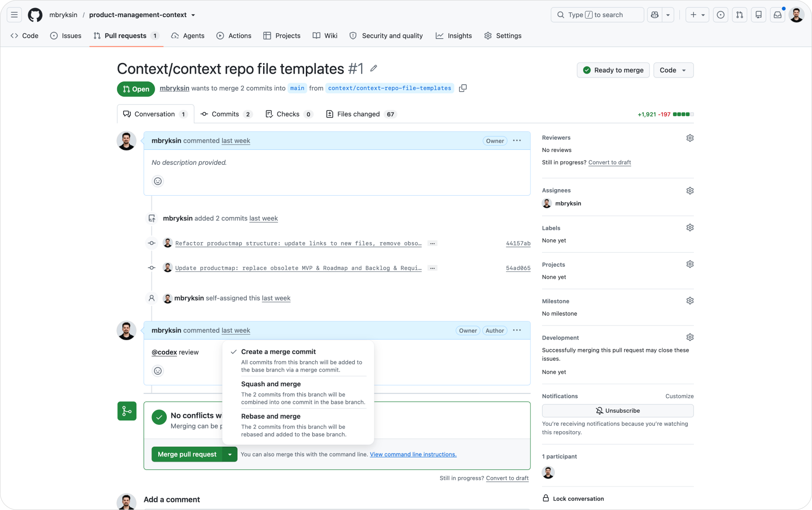Image resolution: width=812 pixels, height=510 pixels.
Task: Open Copilot chat icon in header
Action: (x=655, y=15)
